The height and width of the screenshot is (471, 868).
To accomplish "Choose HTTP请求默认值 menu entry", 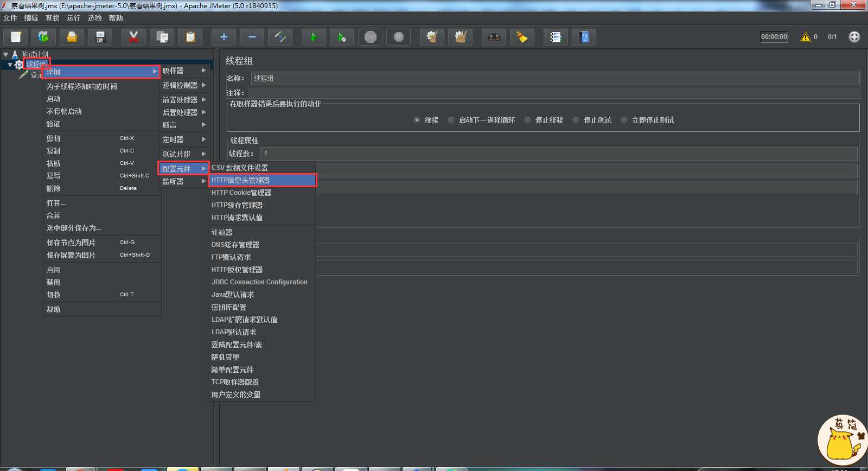I will pyautogui.click(x=262, y=218).
